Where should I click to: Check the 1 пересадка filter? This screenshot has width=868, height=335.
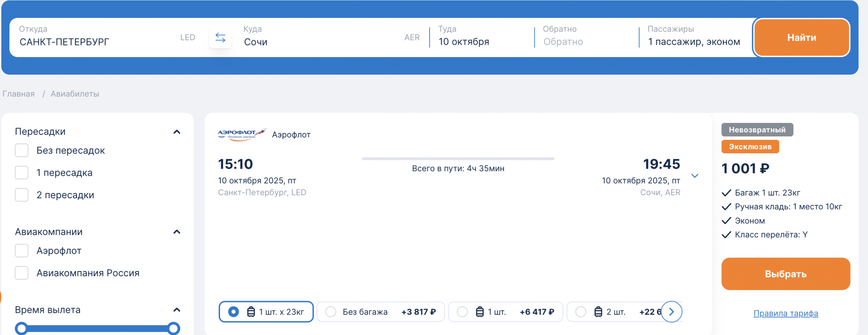click(22, 173)
